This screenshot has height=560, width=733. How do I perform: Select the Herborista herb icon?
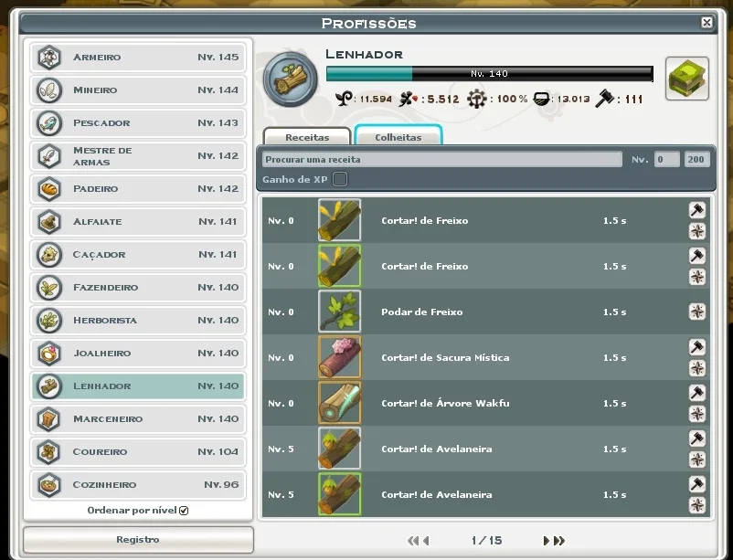point(49,321)
